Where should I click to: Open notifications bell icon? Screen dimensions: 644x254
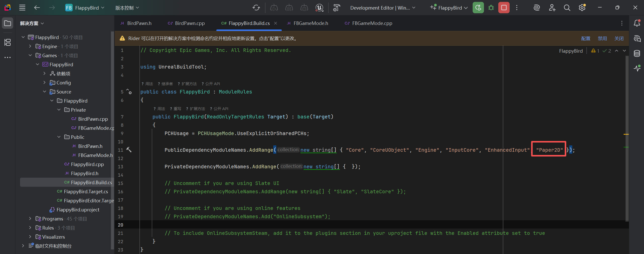tap(637, 23)
